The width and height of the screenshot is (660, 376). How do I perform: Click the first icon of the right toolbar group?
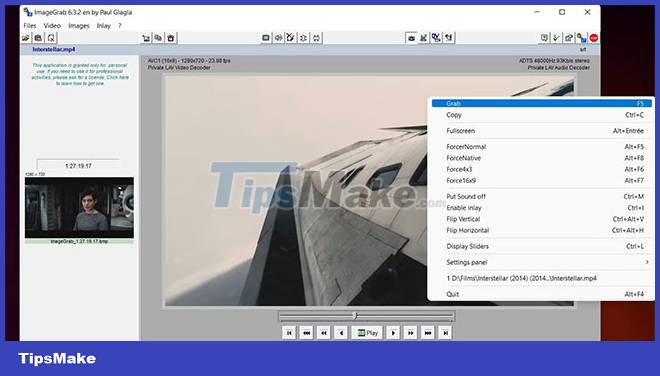click(x=544, y=38)
